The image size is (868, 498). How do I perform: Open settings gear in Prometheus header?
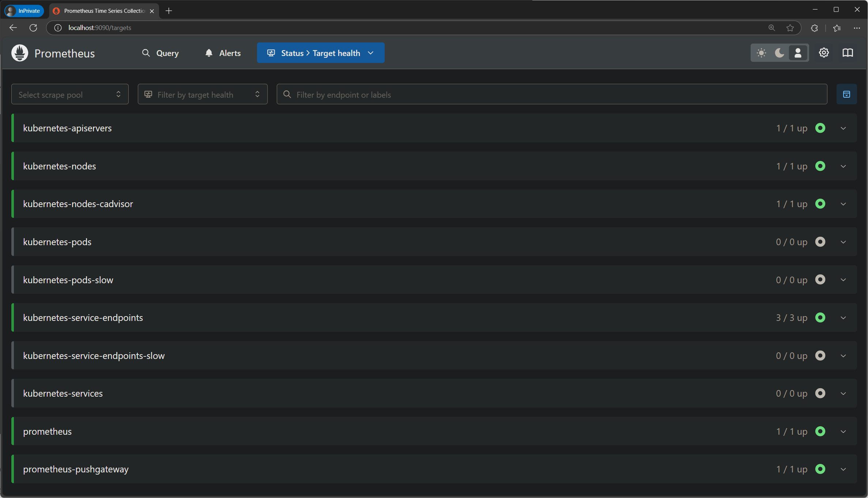click(824, 53)
